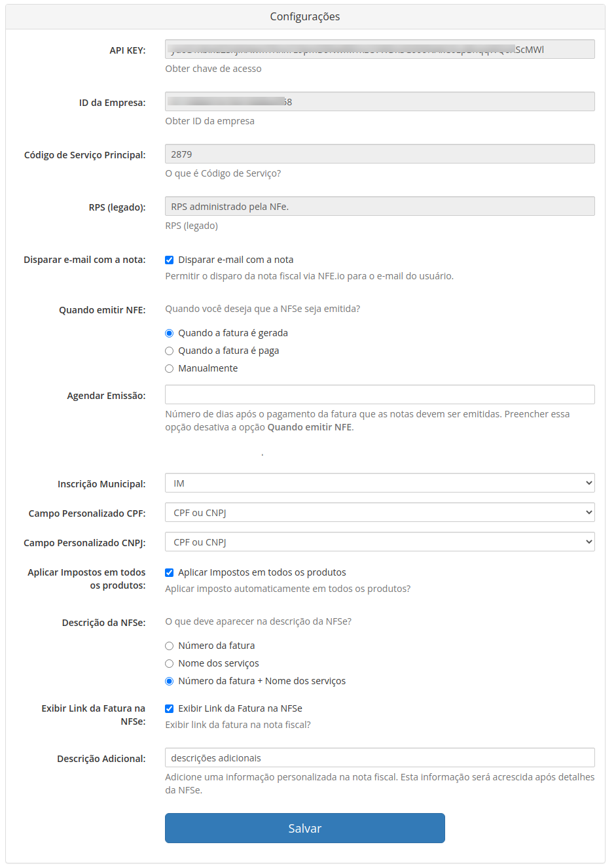Select 'Quando a fatura é gerada' option
This screenshot has width=616, height=868.
tap(169, 333)
